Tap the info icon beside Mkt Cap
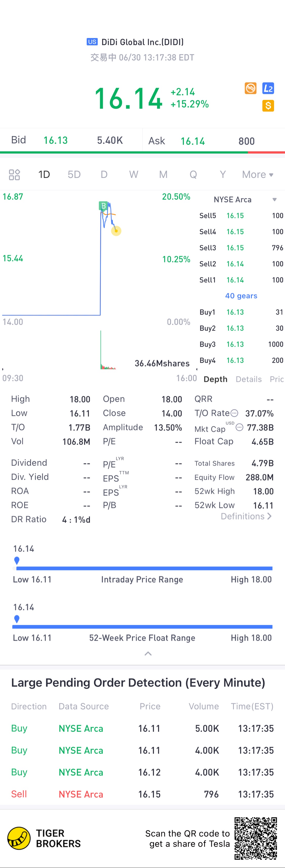 [239, 427]
